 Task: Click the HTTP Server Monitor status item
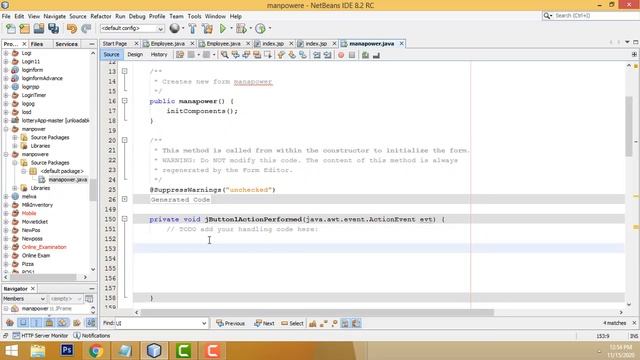(x=40, y=336)
